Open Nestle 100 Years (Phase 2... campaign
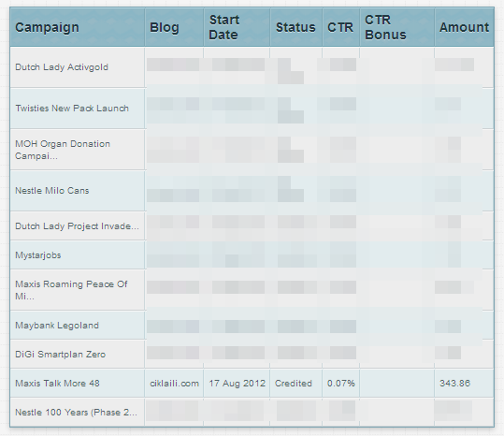The height and width of the screenshot is (436, 504). [x=76, y=413]
